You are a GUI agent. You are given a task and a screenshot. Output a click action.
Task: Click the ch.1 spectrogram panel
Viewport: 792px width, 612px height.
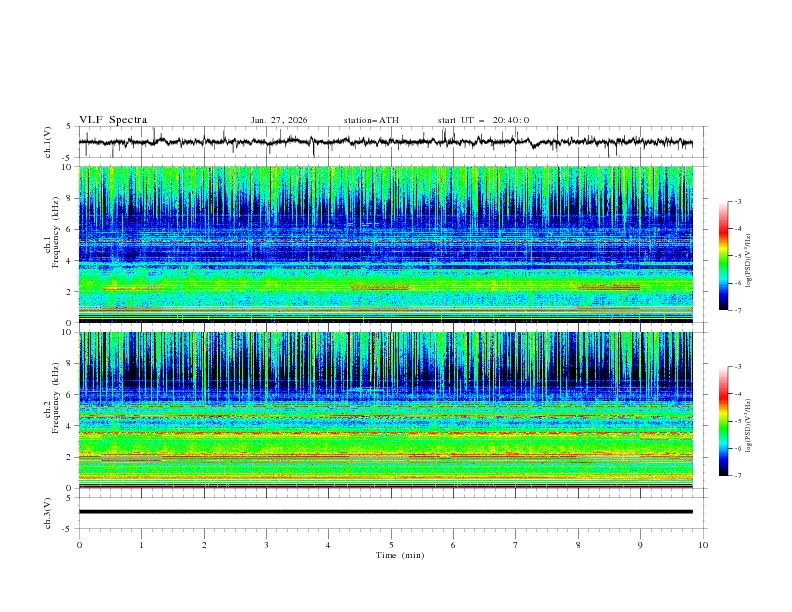pos(385,244)
